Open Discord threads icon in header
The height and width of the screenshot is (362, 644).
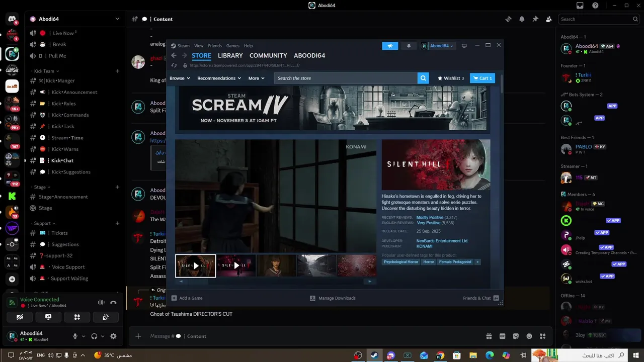(508, 19)
